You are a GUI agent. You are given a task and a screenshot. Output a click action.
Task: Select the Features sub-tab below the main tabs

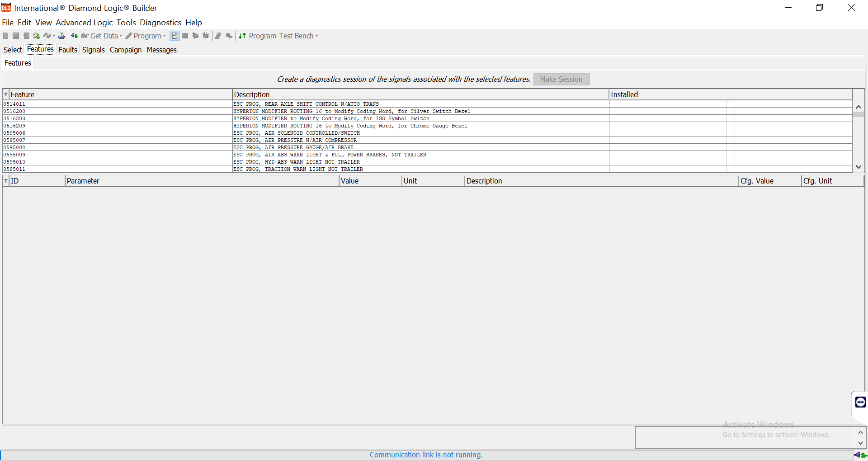click(x=18, y=63)
